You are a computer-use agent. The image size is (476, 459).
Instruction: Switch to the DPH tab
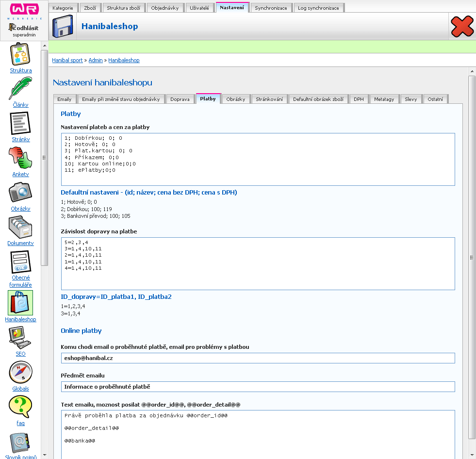pos(359,99)
